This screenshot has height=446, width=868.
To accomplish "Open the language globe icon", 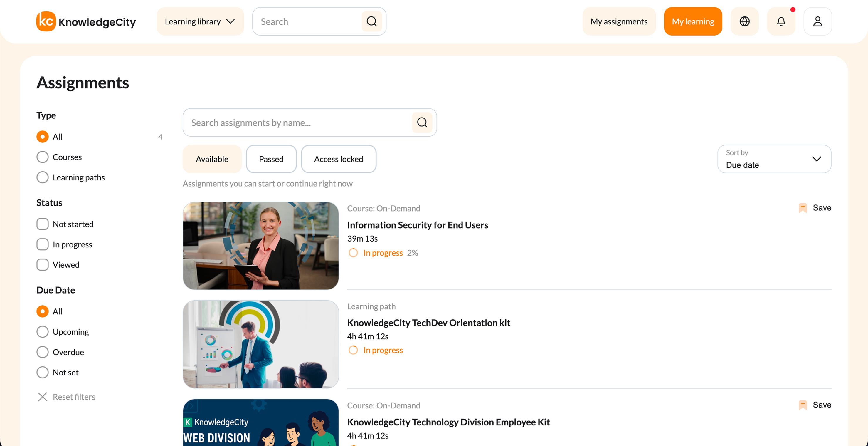I will [744, 21].
